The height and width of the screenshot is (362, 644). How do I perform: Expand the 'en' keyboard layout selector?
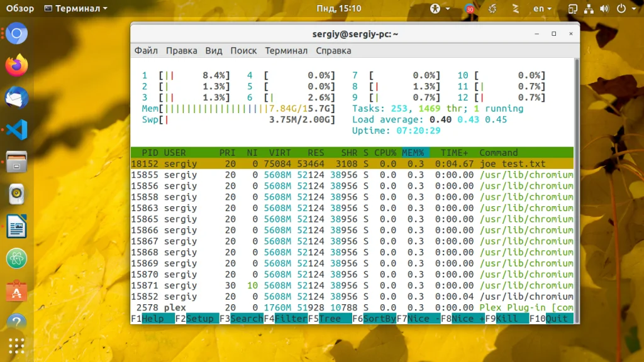point(542,9)
